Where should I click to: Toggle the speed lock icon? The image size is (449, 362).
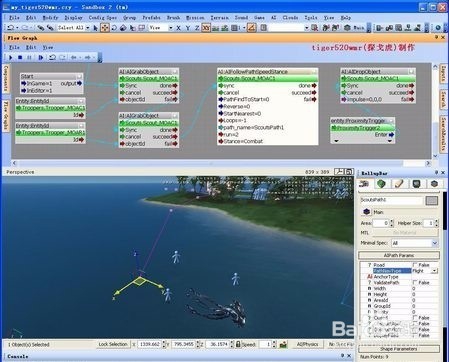coord(238,344)
